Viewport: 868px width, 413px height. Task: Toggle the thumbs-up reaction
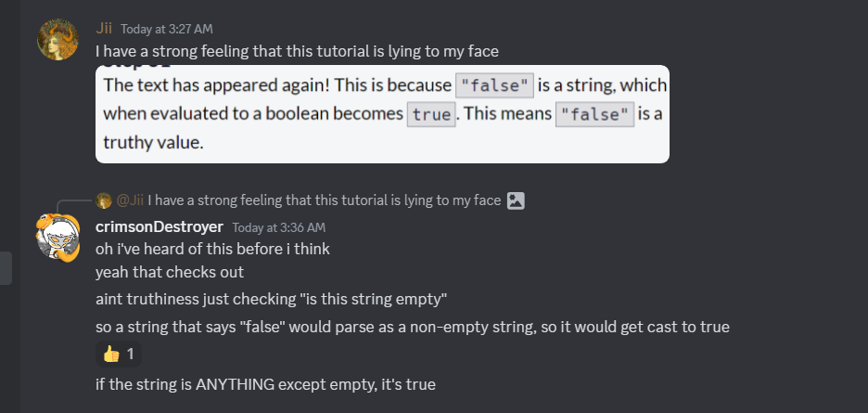point(119,354)
